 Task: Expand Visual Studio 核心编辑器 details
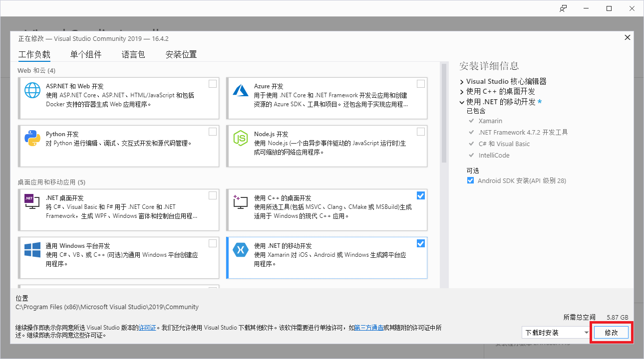click(462, 81)
